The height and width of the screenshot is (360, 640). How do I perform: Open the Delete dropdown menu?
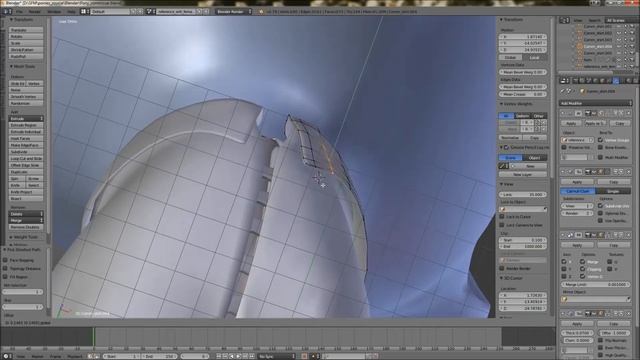[26, 214]
